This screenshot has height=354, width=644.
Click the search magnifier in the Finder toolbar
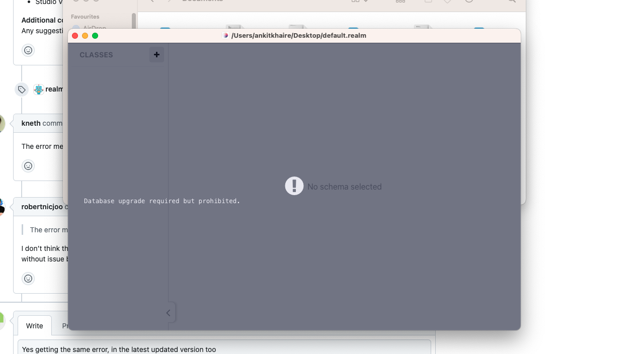click(x=511, y=2)
